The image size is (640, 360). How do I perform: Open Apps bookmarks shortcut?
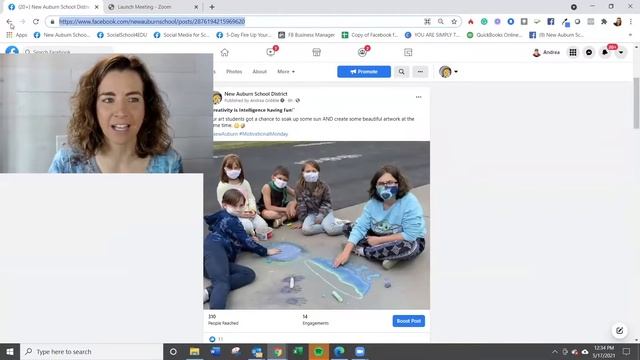click(x=17, y=35)
